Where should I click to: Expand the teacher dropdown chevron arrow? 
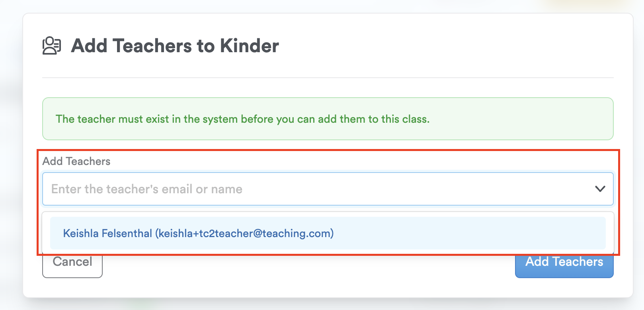pos(600,189)
